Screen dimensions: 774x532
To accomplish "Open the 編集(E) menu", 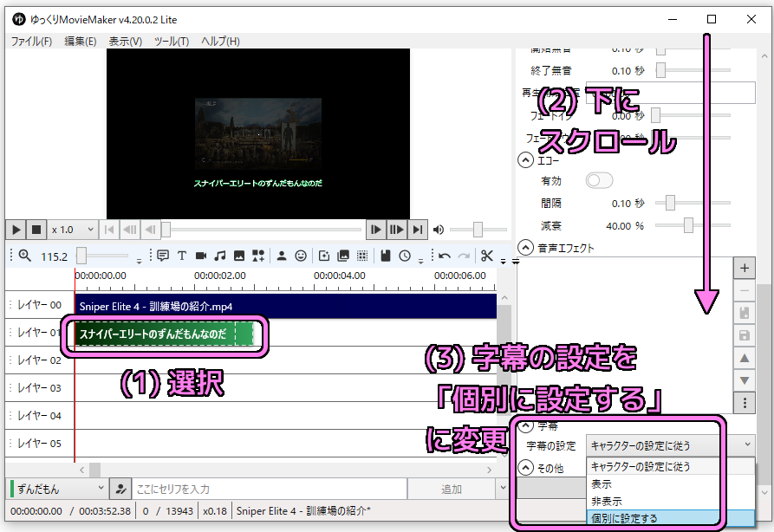I will (81, 42).
